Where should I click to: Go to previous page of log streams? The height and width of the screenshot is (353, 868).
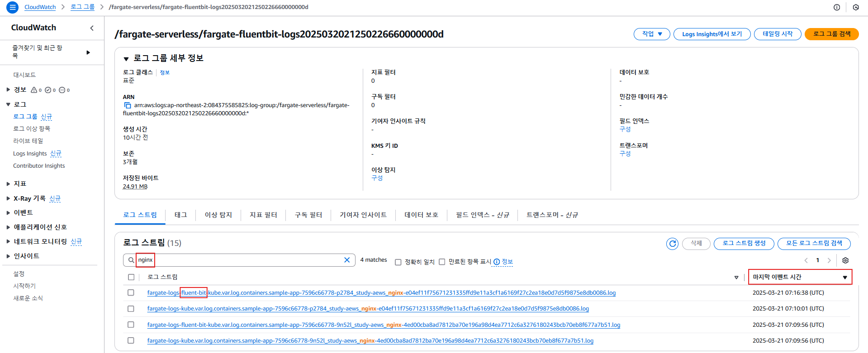[806, 260]
